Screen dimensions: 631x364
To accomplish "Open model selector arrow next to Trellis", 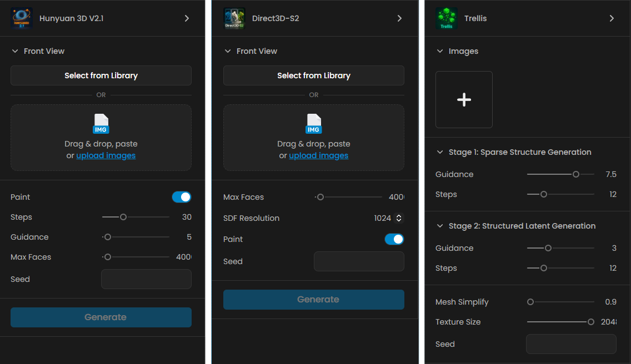I will [x=612, y=18].
